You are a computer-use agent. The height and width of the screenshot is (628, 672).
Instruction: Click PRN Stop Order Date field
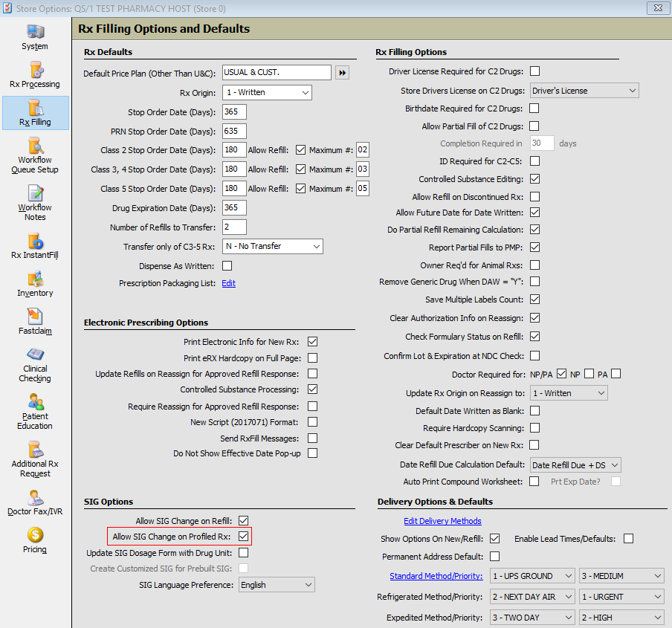(234, 131)
